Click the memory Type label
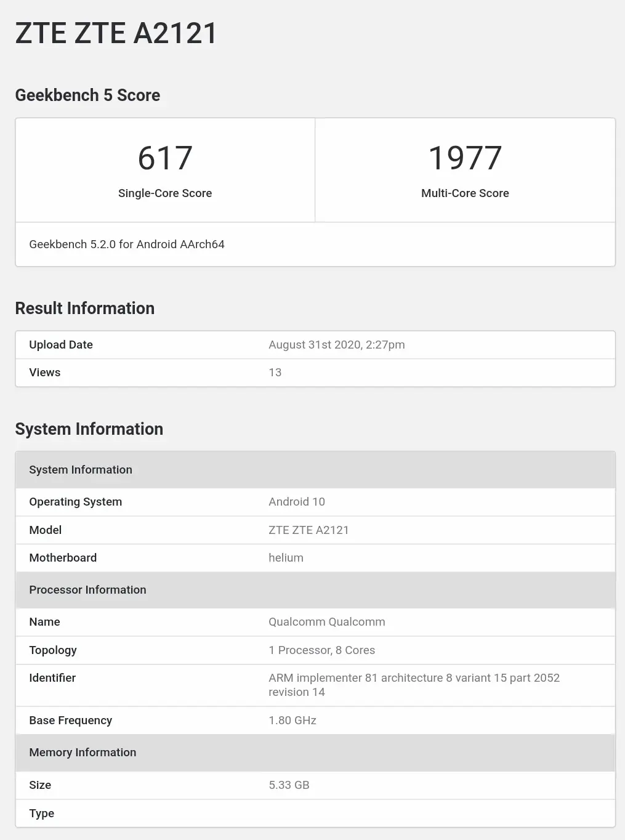This screenshot has height=840, width=625. click(x=41, y=814)
